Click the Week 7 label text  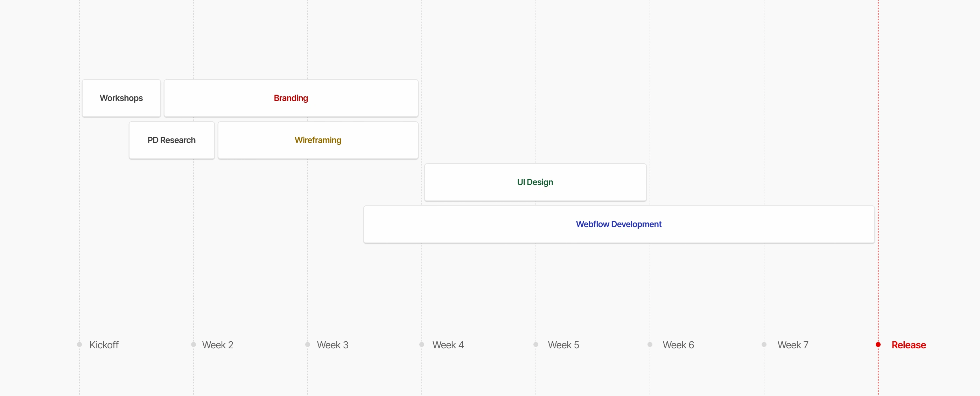click(x=793, y=345)
